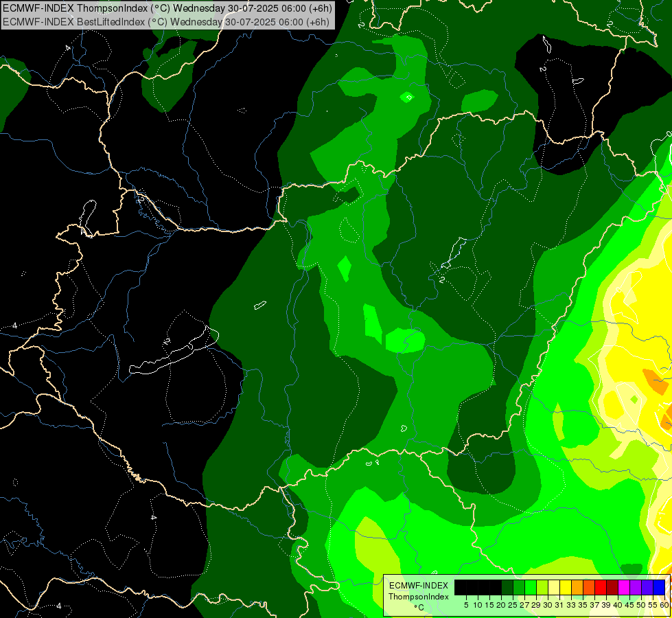The image size is (672, 618).
Task: Click the legend scale value '25'
Action: click(x=513, y=605)
